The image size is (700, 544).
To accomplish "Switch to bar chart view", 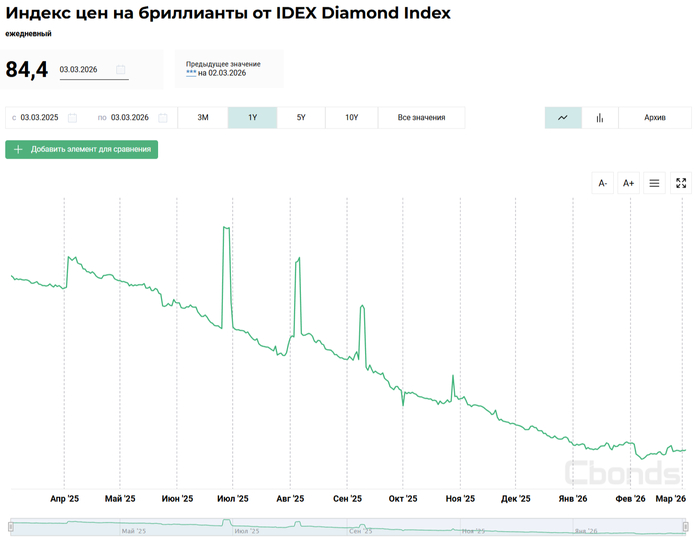I will 600,118.
